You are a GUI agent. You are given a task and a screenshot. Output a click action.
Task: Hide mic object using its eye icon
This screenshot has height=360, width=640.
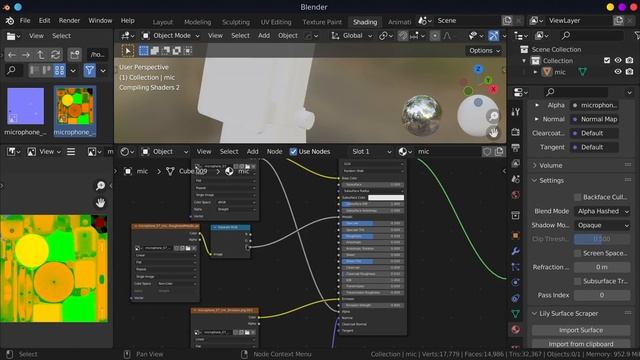pos(618,72)
